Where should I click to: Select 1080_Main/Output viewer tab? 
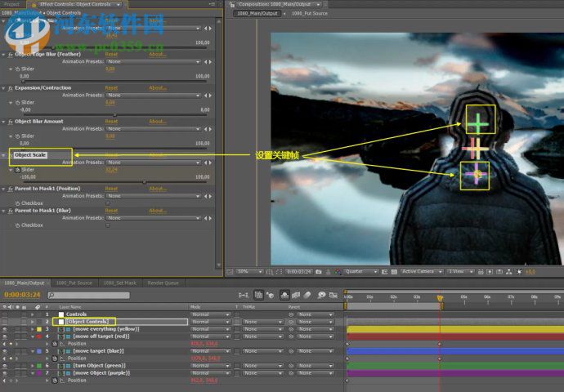(x=257, y=14)
